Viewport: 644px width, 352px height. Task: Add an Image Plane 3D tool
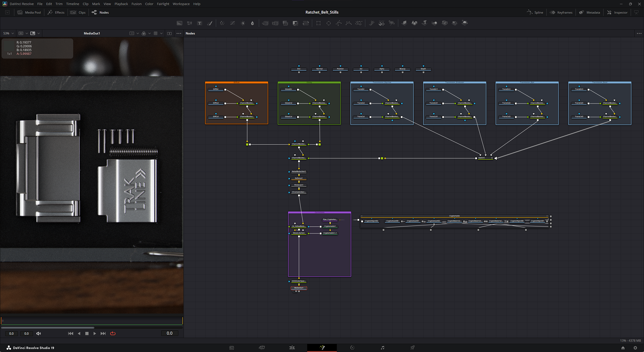404,23
